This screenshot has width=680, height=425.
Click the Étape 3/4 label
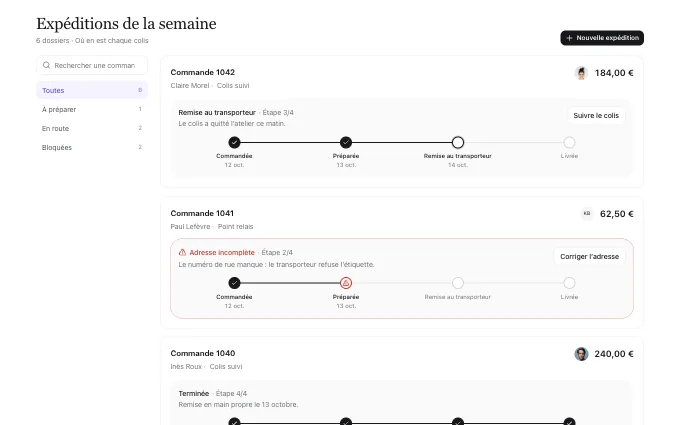[x=278, y=112]
